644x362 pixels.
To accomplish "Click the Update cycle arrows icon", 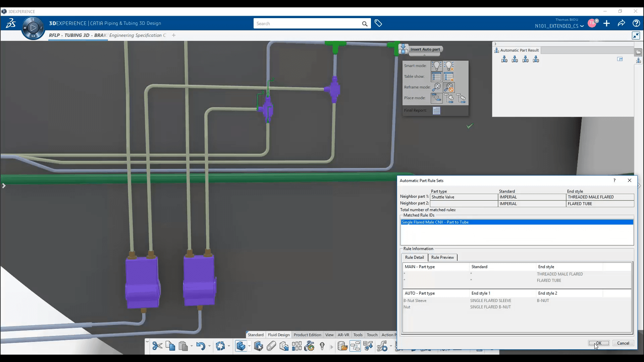I will click(220, 346).
